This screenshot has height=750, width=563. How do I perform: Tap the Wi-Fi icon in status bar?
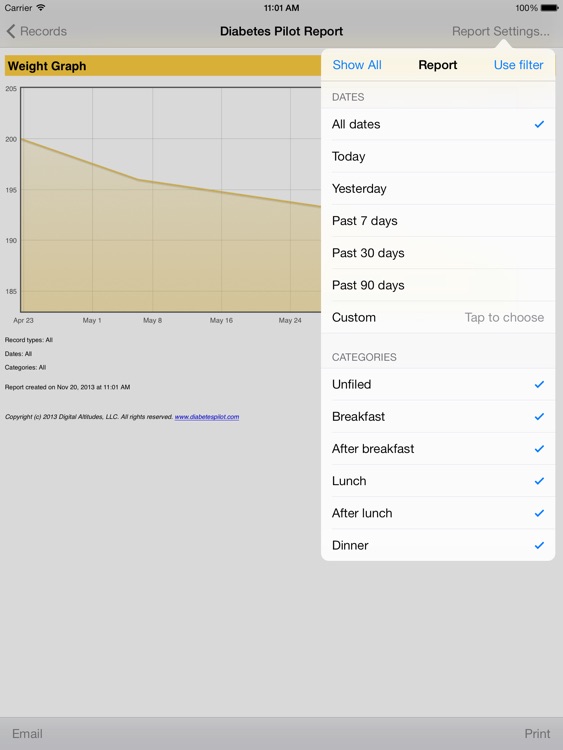(x=41, y=8)
